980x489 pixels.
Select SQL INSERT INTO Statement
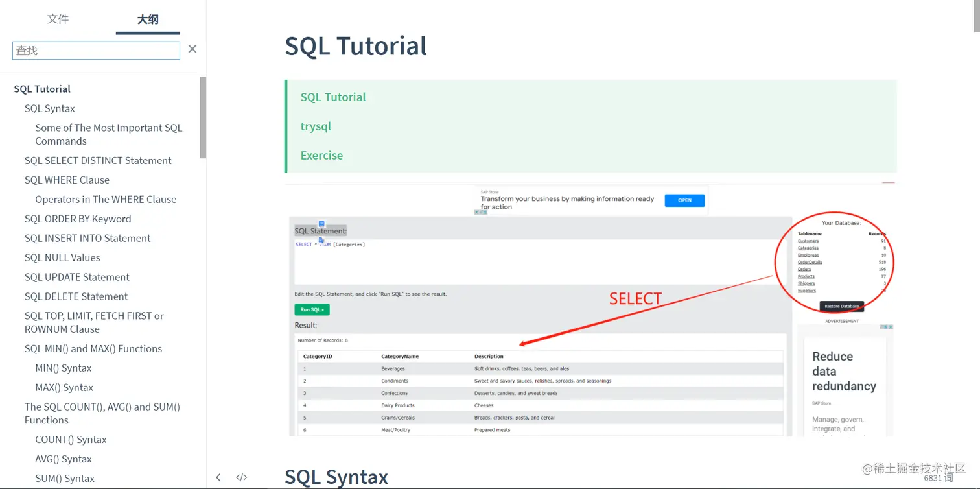(x=87, y=238)
